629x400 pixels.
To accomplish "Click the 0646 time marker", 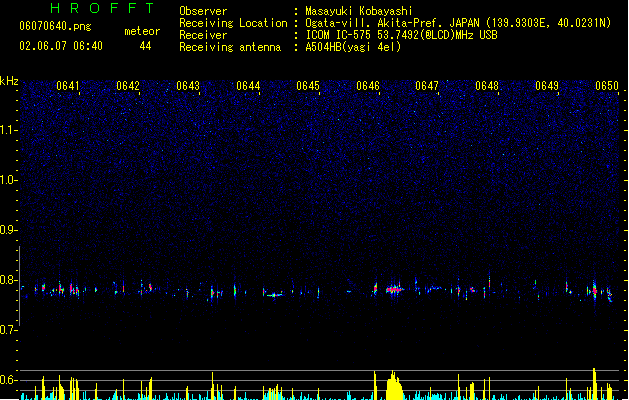I will coord(368,86).
